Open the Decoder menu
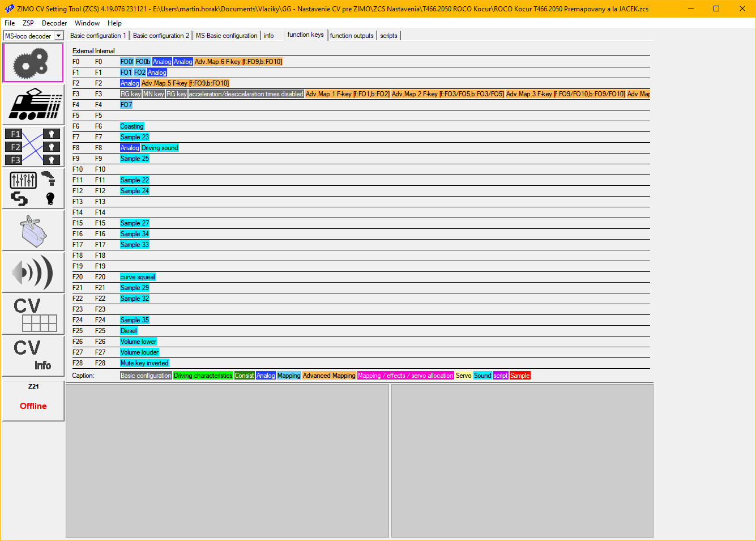Image resolution: width=756 pixels, height=541 pixels. click(54, 23)
